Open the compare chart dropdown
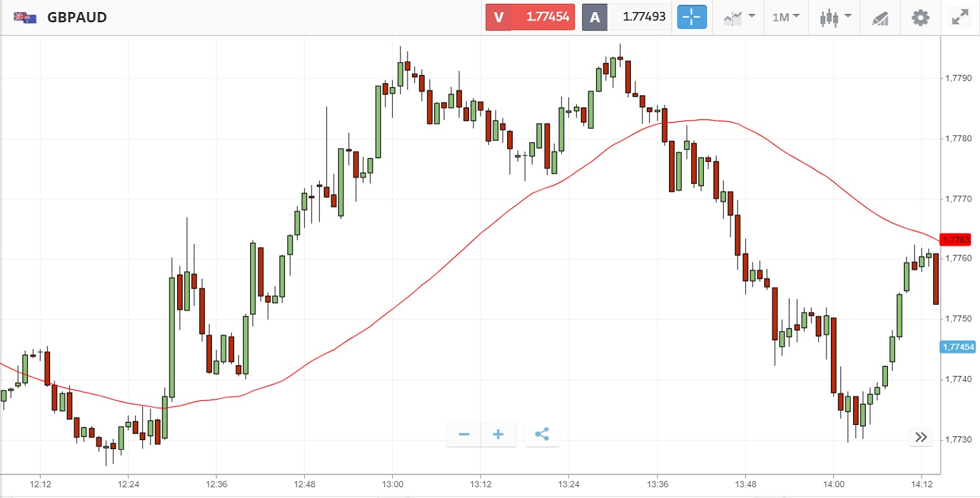 (739, 17)
